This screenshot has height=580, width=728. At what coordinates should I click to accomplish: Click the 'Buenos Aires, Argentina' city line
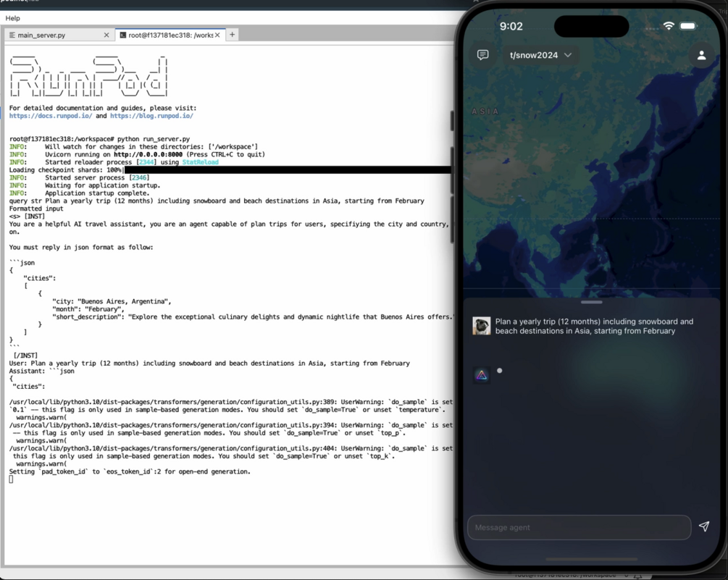coord(112,302)
